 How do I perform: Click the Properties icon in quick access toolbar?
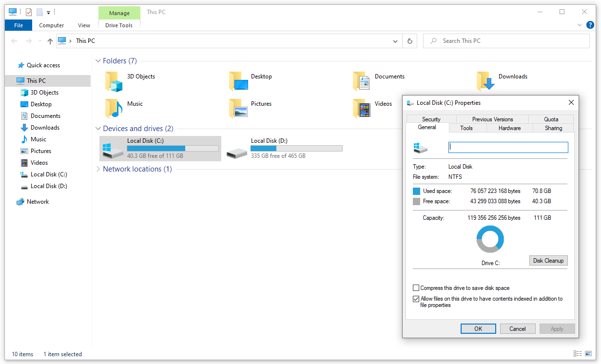(29, 12)
